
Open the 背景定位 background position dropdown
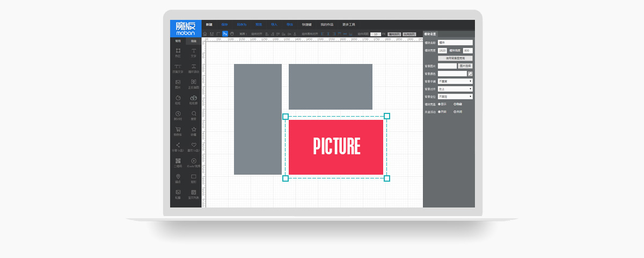pos(455,97)
